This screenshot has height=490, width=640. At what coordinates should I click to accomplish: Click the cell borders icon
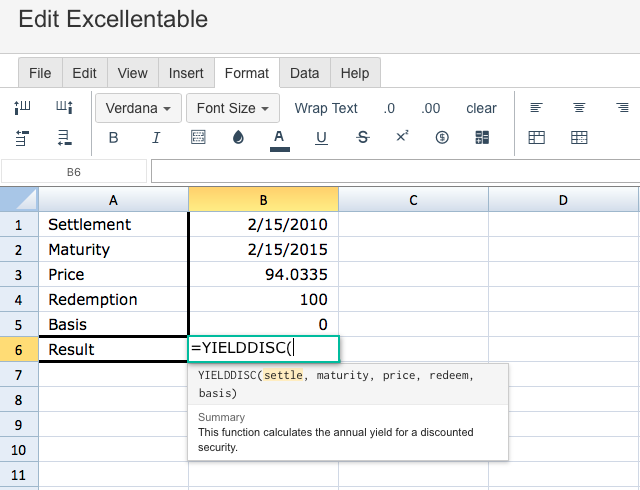(x=198, y=138)
